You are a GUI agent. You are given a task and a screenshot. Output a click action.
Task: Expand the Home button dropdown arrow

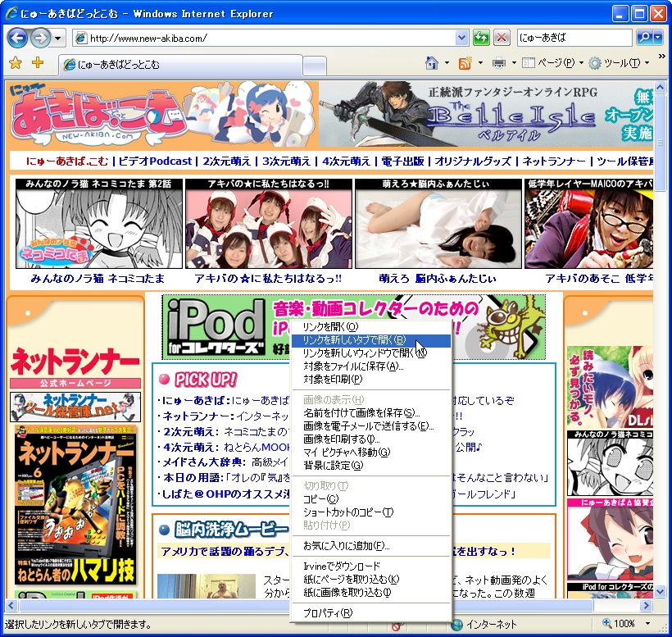[447, 63]
